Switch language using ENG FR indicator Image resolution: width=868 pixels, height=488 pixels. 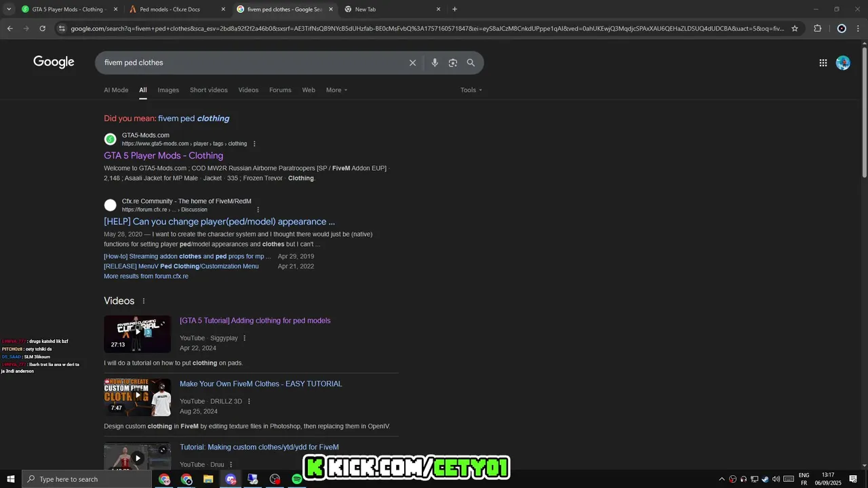[x=804, y=479]
